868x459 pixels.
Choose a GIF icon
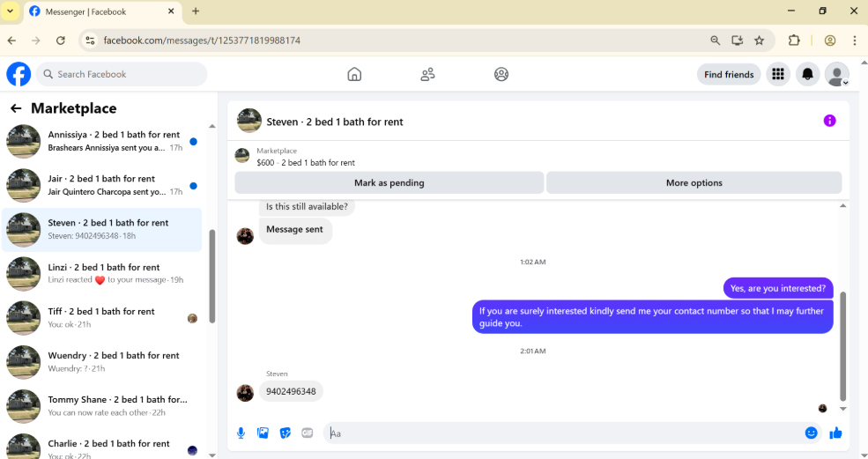click(308, 433)
